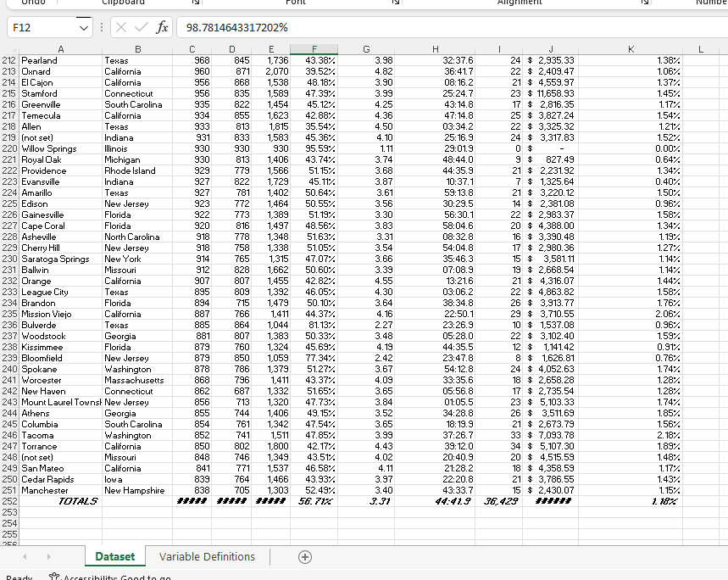The height and width of the screenshot is (580, 728).
Task: Click the Cancel X icon in formula bar
Action: click(x=120, y=27)
